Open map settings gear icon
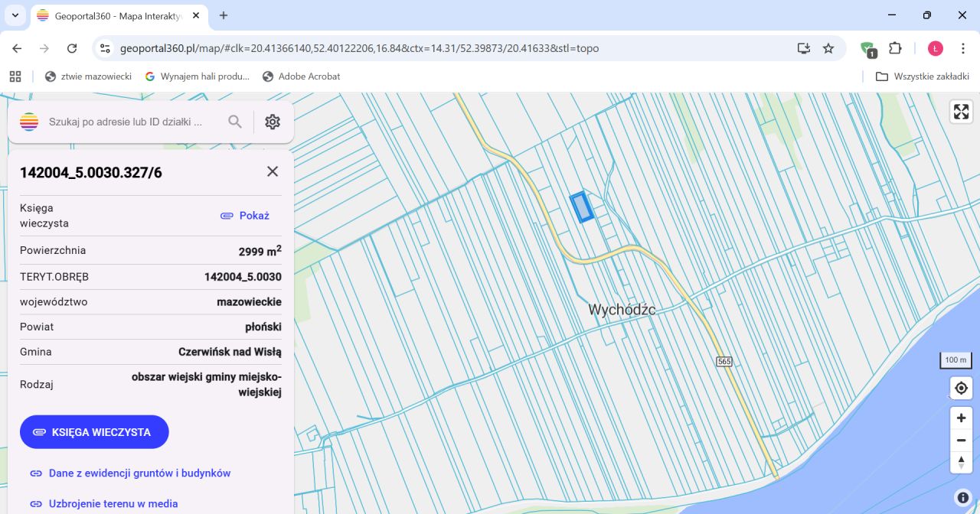This screenshot has height=514, width=980. 273,122
